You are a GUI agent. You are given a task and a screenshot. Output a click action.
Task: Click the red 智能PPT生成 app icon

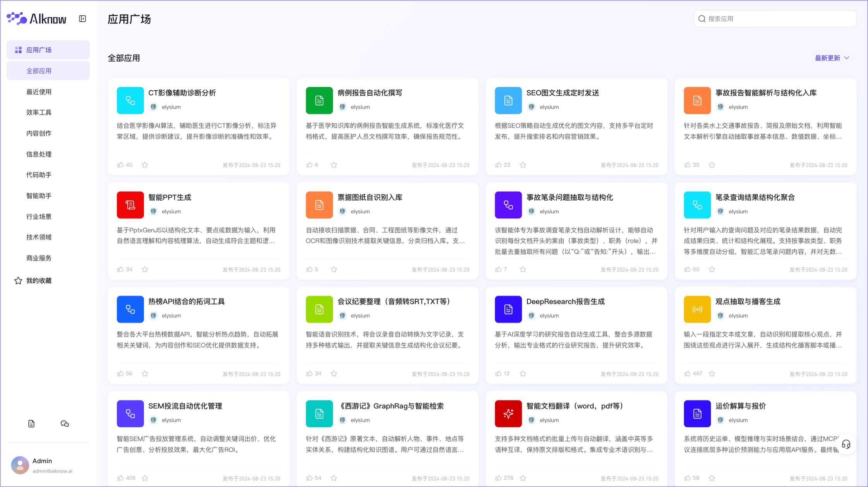(130, 205)
